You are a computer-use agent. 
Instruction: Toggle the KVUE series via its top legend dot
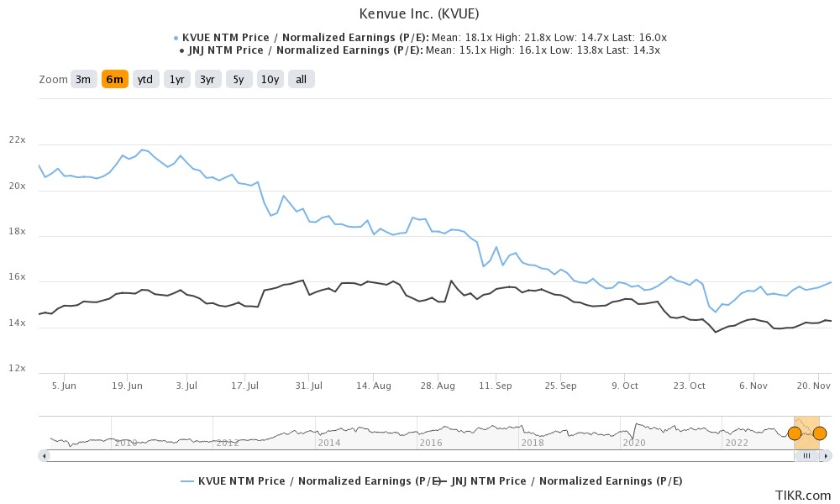tap(176, 37)
